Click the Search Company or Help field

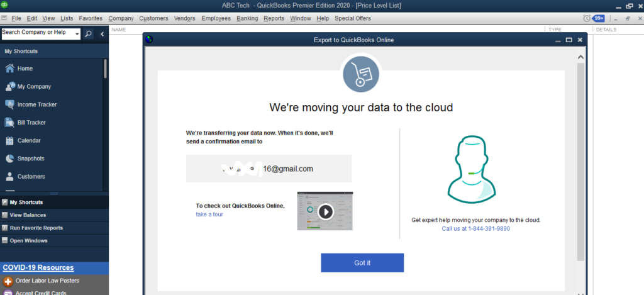pyautogui.click(x=38, y=35)
